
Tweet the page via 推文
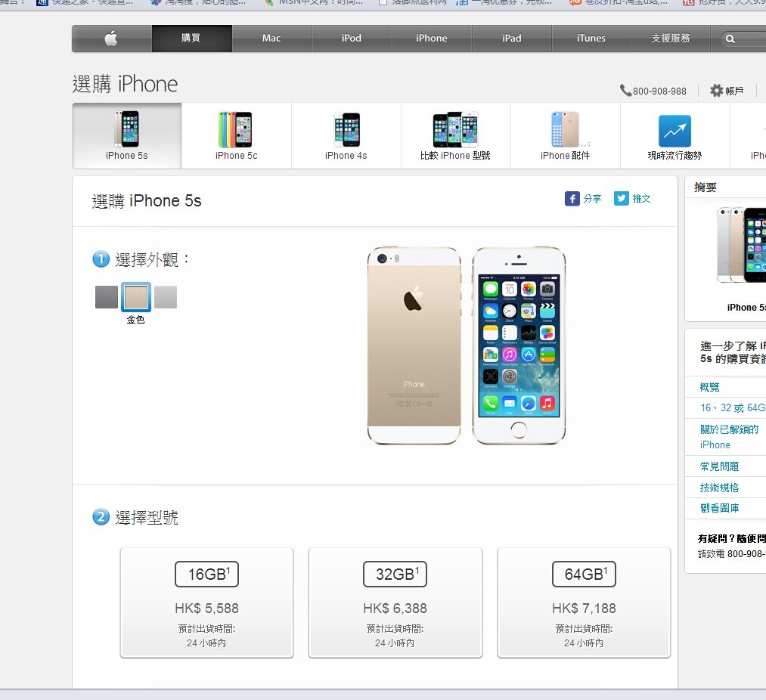click(633, 199)
